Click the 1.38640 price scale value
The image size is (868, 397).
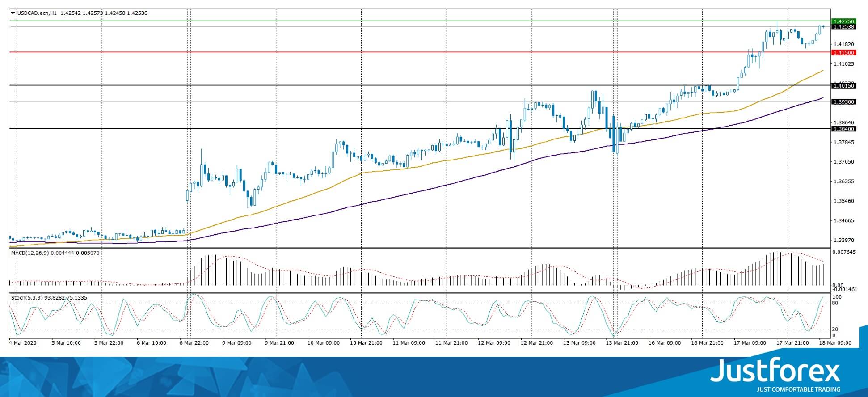(x=843, y=122)
